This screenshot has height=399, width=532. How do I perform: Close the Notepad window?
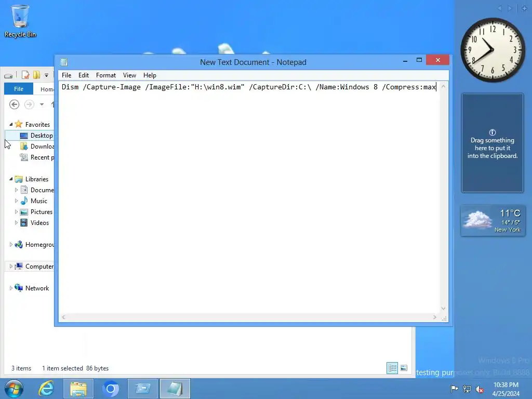coord(437,60)
